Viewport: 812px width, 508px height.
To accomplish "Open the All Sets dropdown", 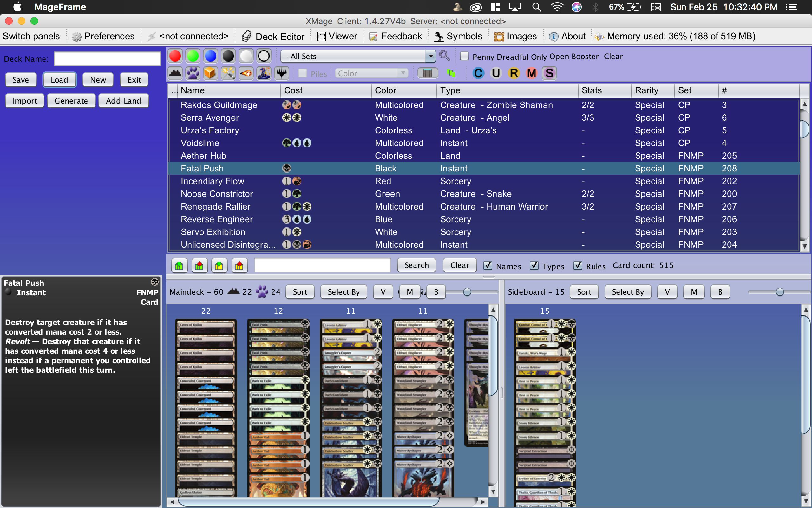I will 358,56.
